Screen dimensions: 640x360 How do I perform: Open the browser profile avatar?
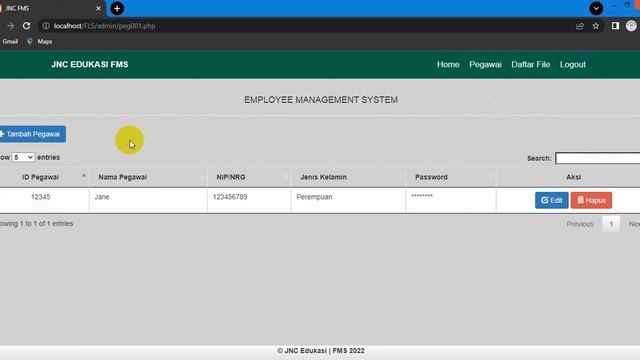[631, 26]
